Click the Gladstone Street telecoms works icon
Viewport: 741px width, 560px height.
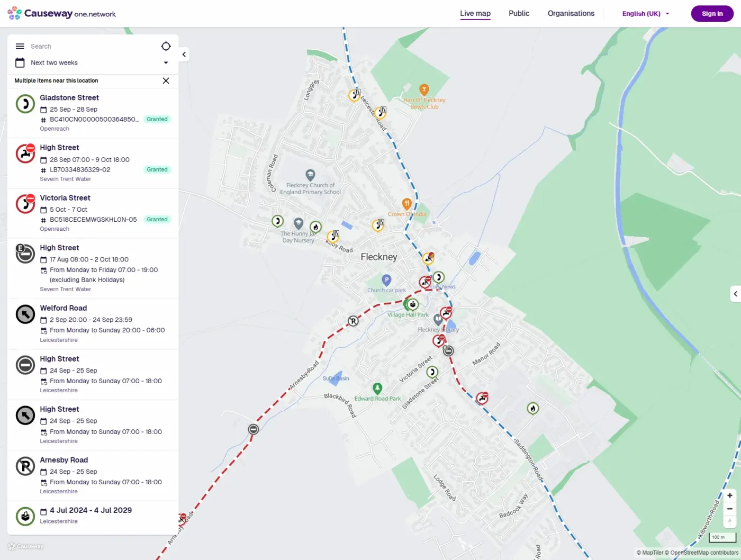[25, 104]
